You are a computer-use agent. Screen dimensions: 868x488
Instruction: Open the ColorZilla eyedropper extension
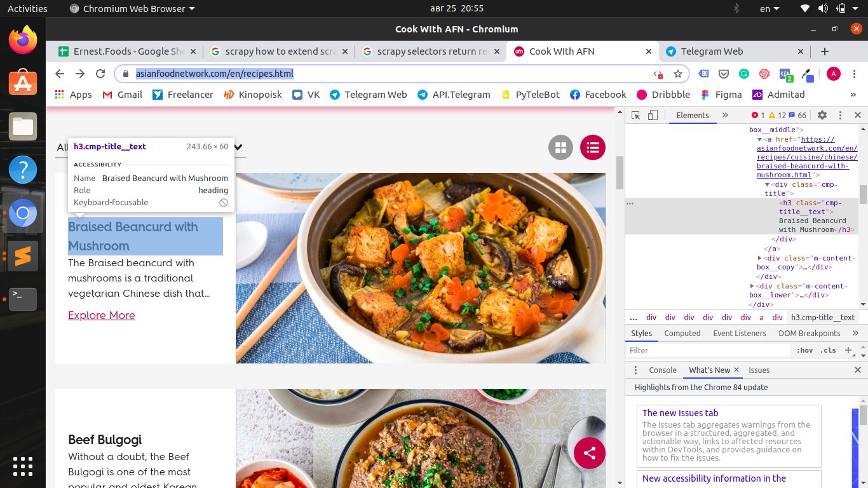tap(806, 74)
